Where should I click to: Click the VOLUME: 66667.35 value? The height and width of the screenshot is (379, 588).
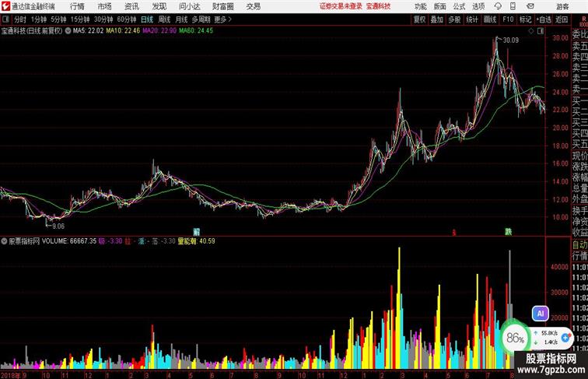click(x=69, y=241)
